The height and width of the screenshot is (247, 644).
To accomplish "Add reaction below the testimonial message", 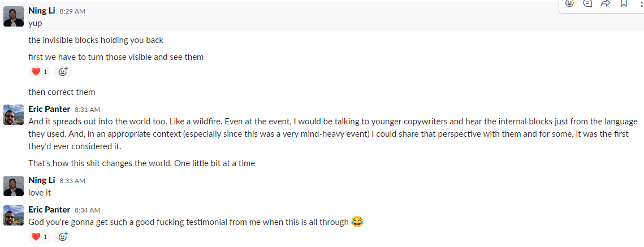I will point(63,237).
